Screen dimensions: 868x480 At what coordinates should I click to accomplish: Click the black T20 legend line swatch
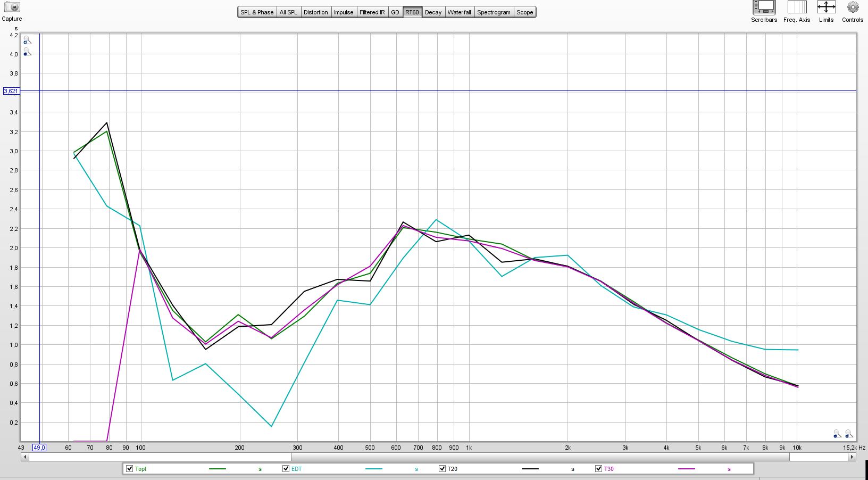click(x=531, y=469)
